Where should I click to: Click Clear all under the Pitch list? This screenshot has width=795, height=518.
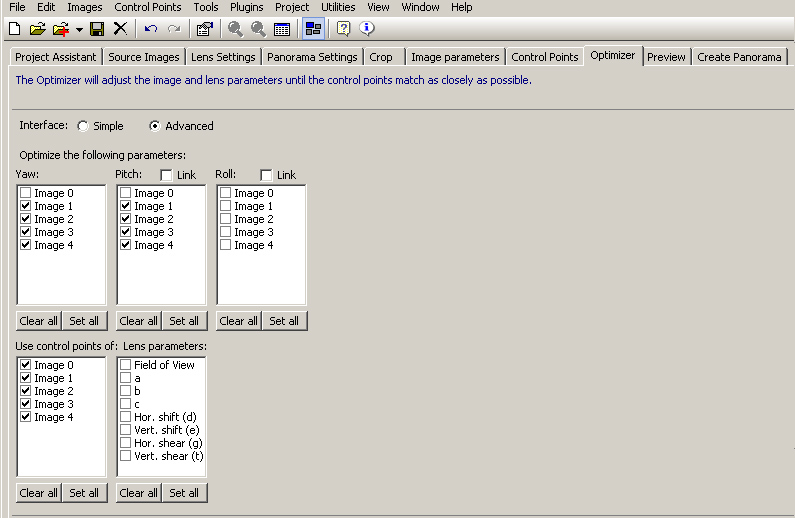138,321
